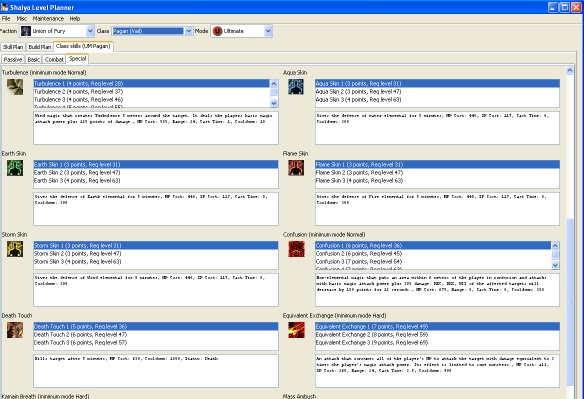Select Confusion 3 entry
This screenshot has width=584, height=399.
[433, 262]
